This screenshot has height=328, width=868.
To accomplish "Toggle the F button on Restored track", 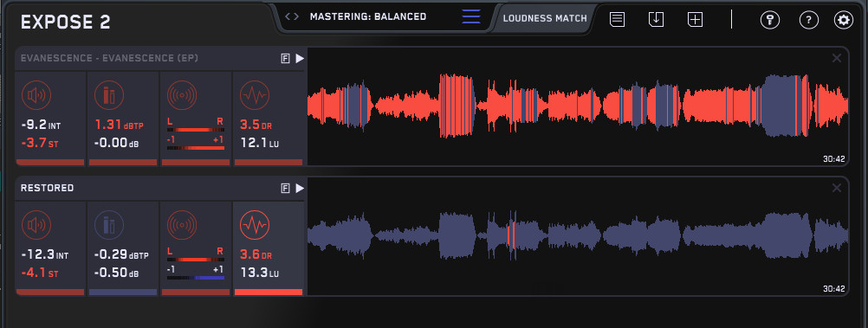I will point(286,189).
